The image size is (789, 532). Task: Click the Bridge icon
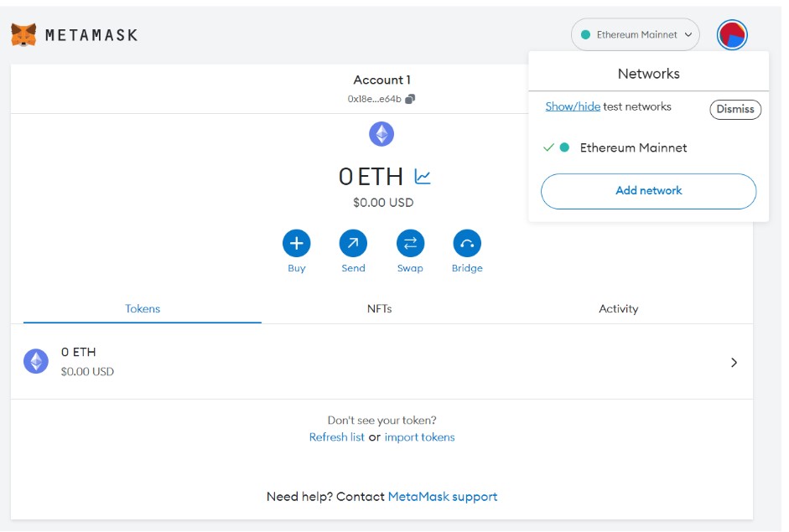point(467,243)
